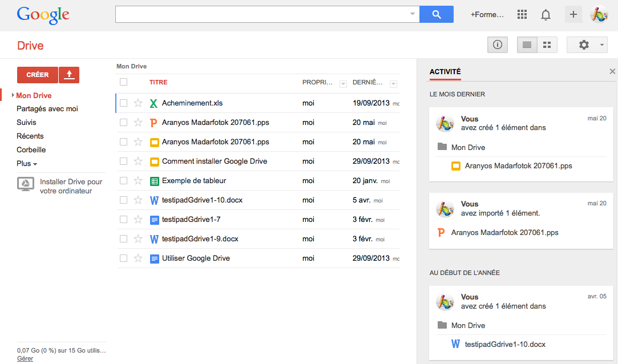Select the Activité tab

click(445, 72)
